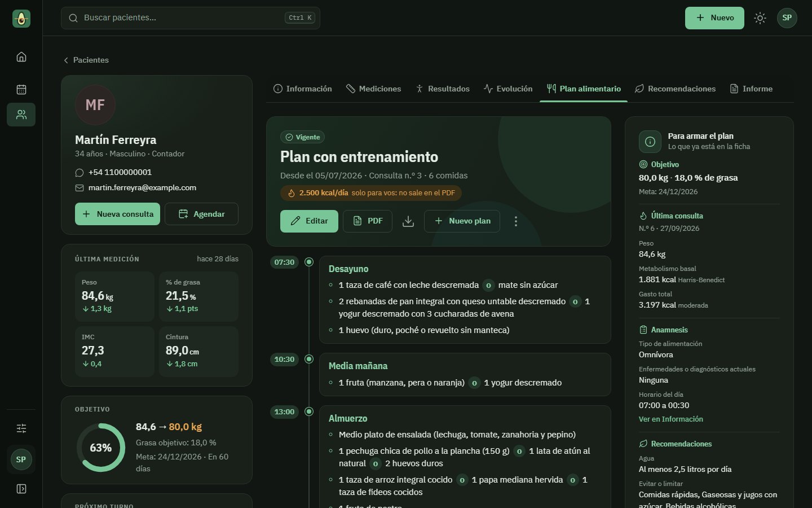Click the 13:00 Almuerzo timeline marker
Screen dimensions: 812x508
[309, 411]
